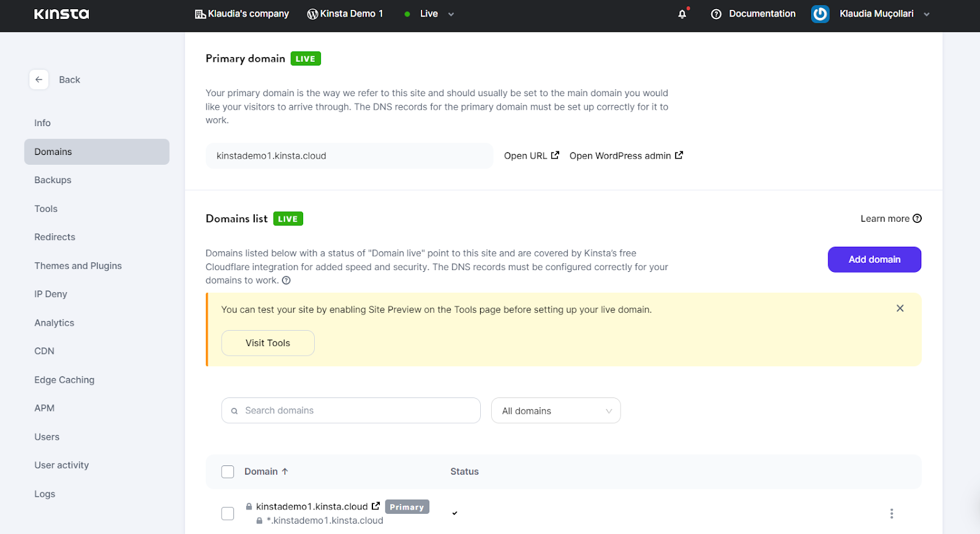Click the Open URL link
Screen dimensions: 980x534
coord(526,156)
